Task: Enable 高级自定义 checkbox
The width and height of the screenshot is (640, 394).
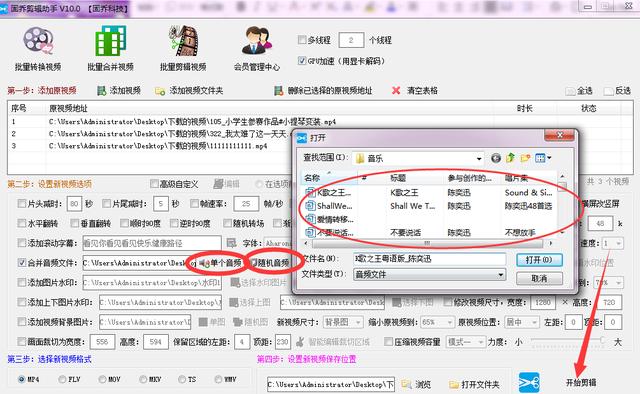Action: pyautogui.click(x=154, y=184)
